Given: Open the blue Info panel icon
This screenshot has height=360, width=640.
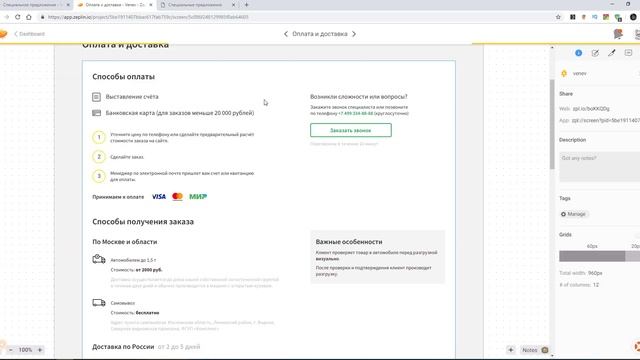Looking at the screenshot, I should (x=578, y=53).
